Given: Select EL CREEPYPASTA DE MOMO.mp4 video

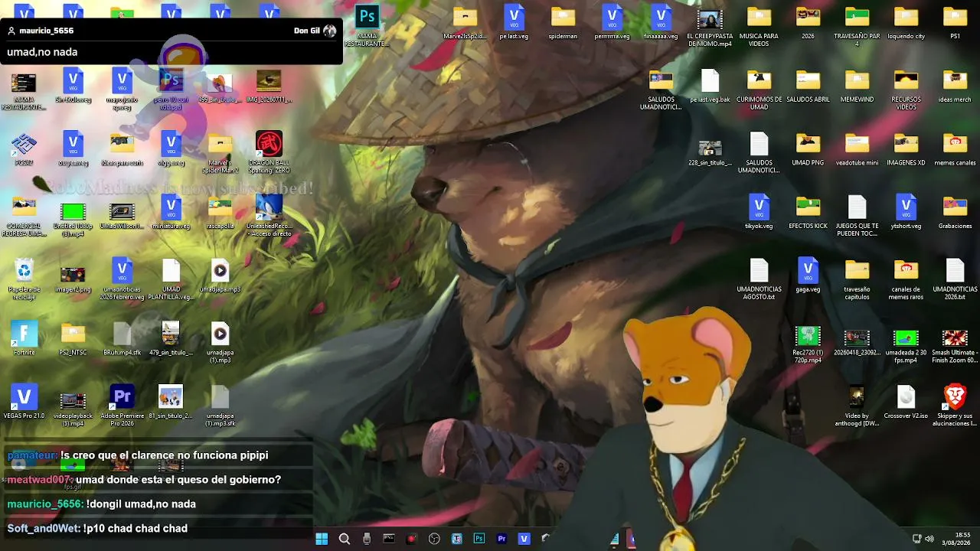Looking at the screenshot, I should coord(710,25).
